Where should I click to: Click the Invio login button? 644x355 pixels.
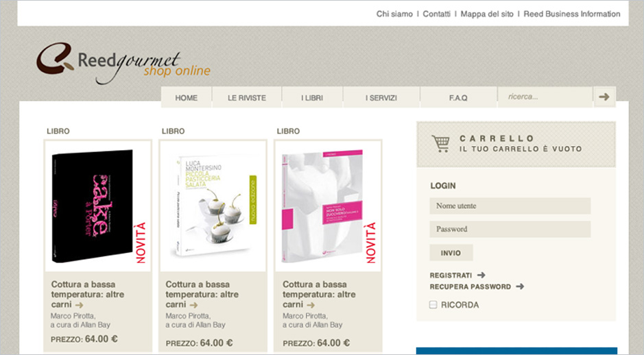coord(451,253)
